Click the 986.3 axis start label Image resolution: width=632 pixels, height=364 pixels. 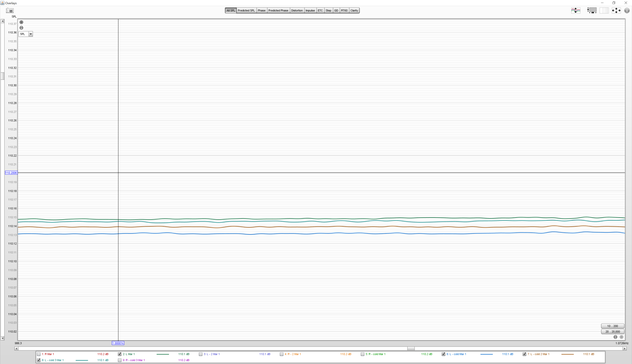tap(18, 343)
